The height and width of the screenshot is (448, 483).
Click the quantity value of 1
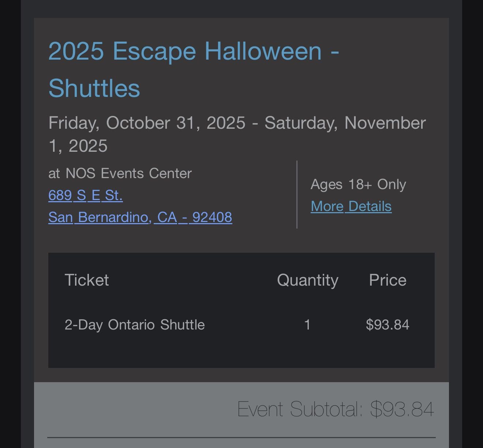tap(307, 324)
